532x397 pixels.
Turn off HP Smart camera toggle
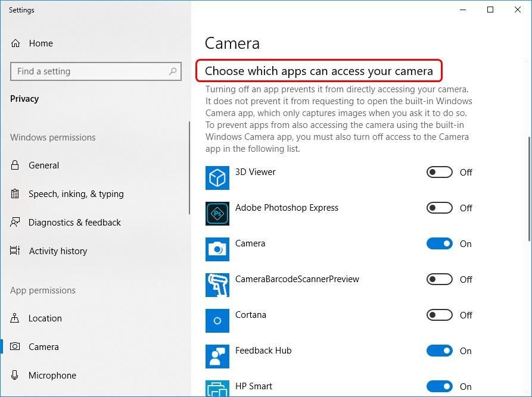click(440, 387)
